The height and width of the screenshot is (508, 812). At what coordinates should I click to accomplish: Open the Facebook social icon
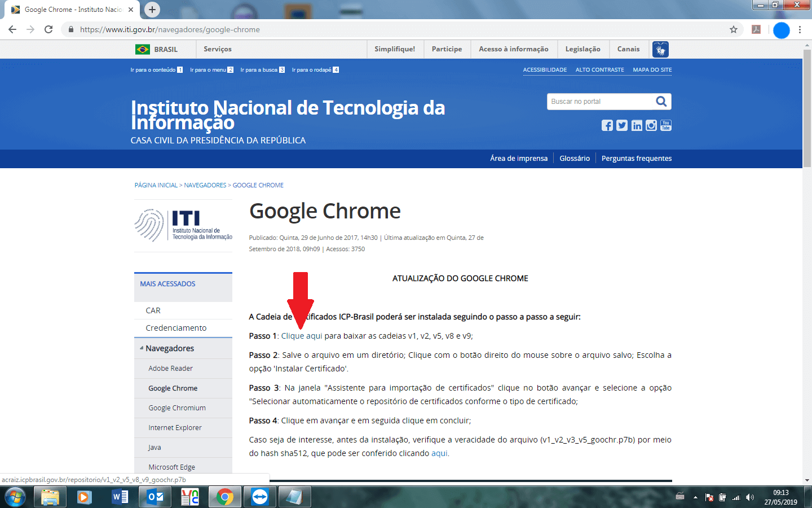pyautogui.click(x=607, y=125)
